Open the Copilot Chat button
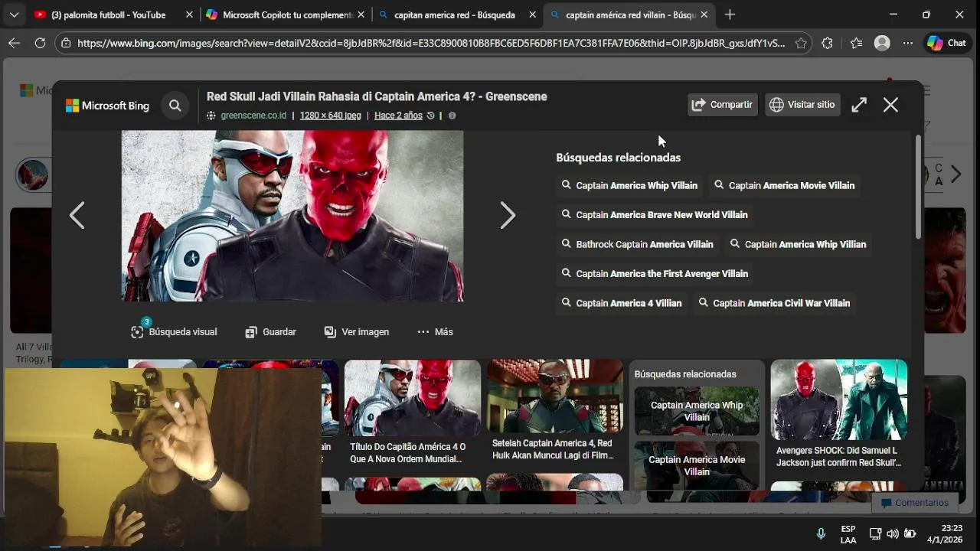Image resolution: width=980 pixels, height=551 pixels. (947, 43)
